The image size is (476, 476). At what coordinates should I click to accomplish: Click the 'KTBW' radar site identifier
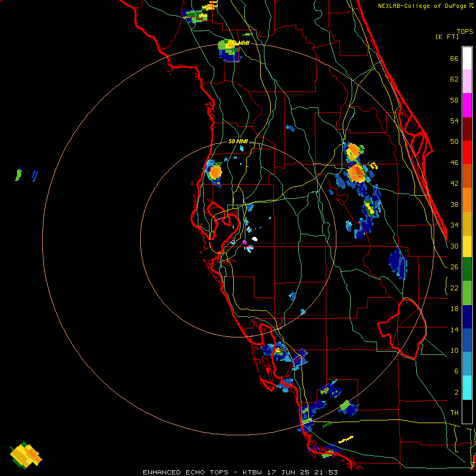click(252, 472)
